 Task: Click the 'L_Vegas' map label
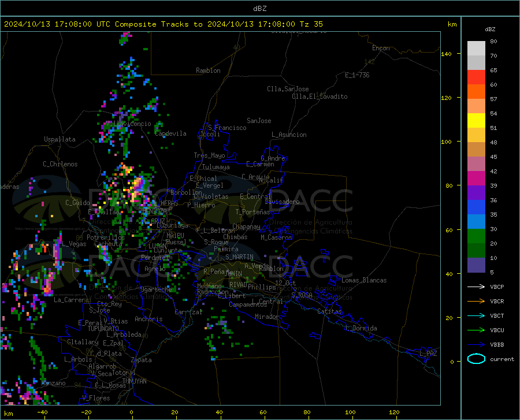74,244
